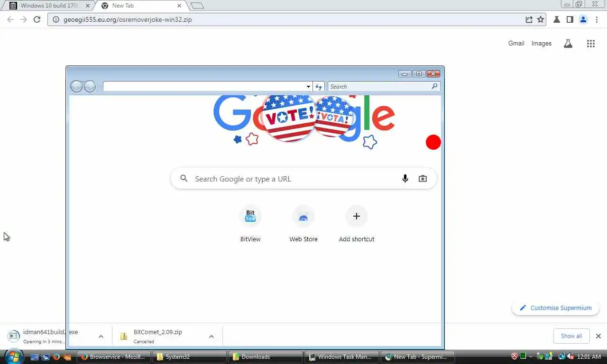The height and width of the screenshot is (364, 607).
Task: Close the Windows 10 build tab
Action: tap(87, 6)
